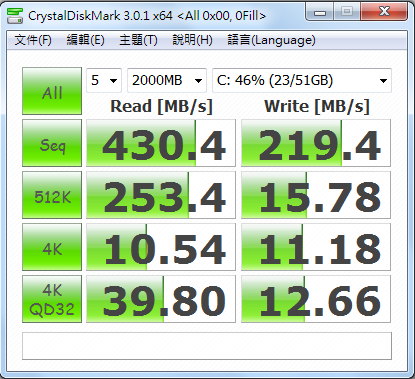
Task: Click the empty comment field at the bottom
Action: coord(207,346)
